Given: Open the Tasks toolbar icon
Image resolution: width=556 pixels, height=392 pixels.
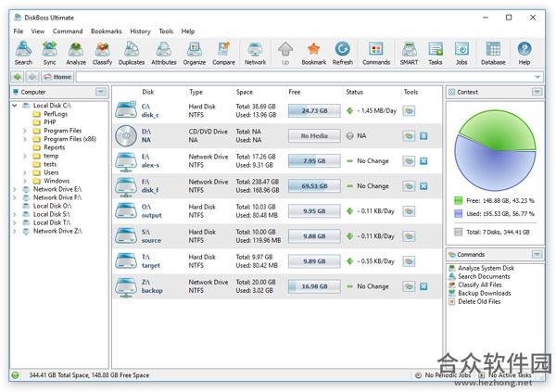Looking at the screenshot, I should tap(436, 53).
